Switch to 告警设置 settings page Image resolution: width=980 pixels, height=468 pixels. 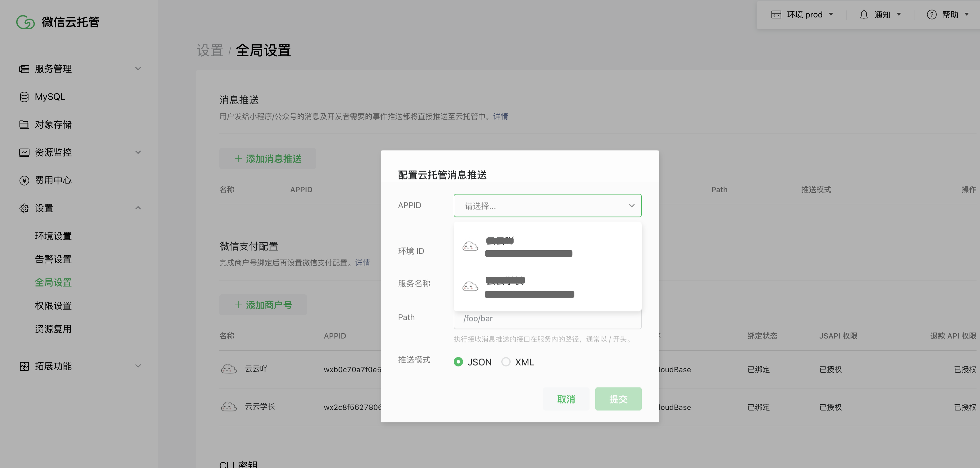click(x=53, y=259)
